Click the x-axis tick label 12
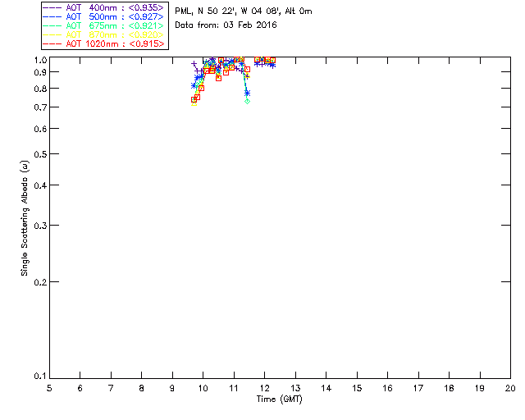 pyautogui.click(x=264, y=387)
